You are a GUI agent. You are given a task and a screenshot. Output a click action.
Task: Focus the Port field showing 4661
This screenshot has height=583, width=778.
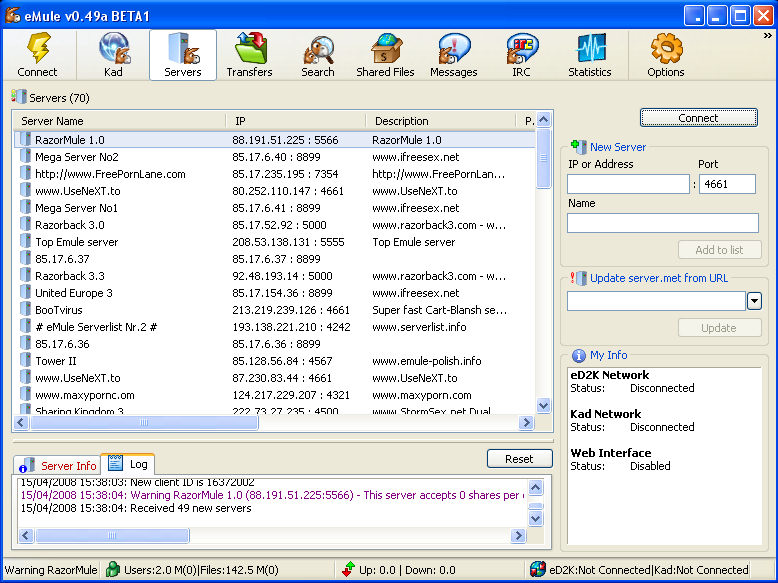click(x=727, y=184)
